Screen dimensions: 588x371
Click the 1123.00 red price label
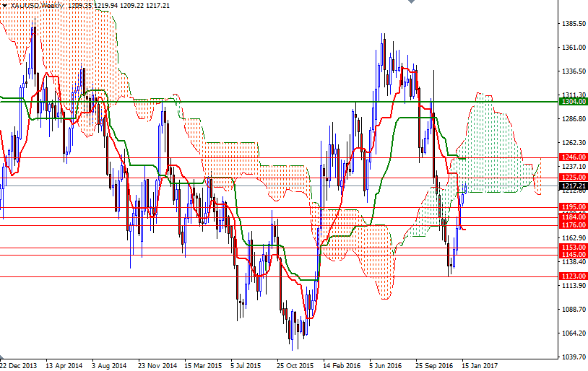point(572,276)
